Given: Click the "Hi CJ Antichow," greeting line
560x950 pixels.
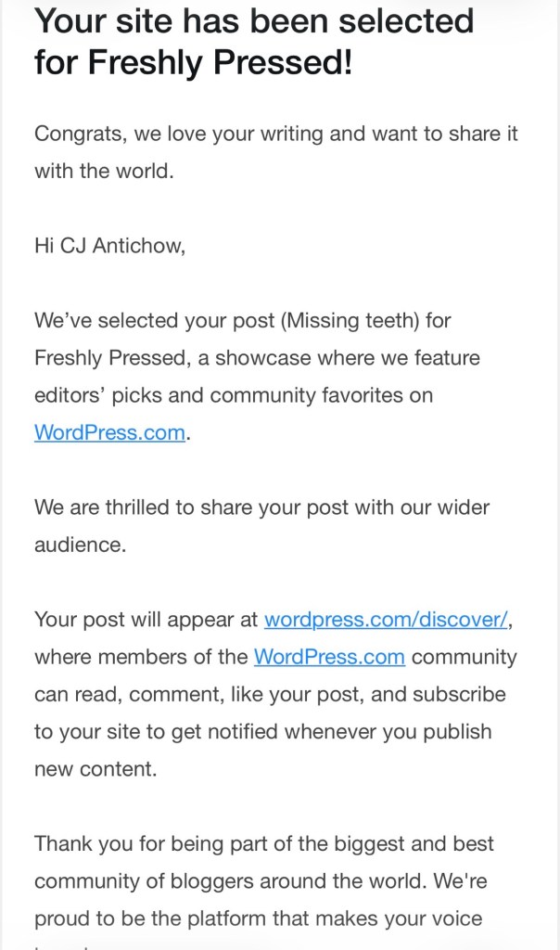Looking at the screenshot, I should click(x=109, y=245).
